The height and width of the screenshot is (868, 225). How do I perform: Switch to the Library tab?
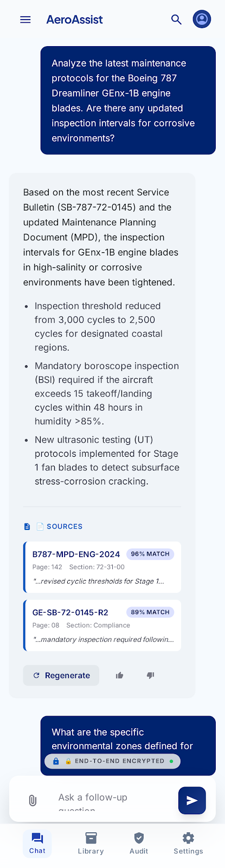(x=91, y=844)
